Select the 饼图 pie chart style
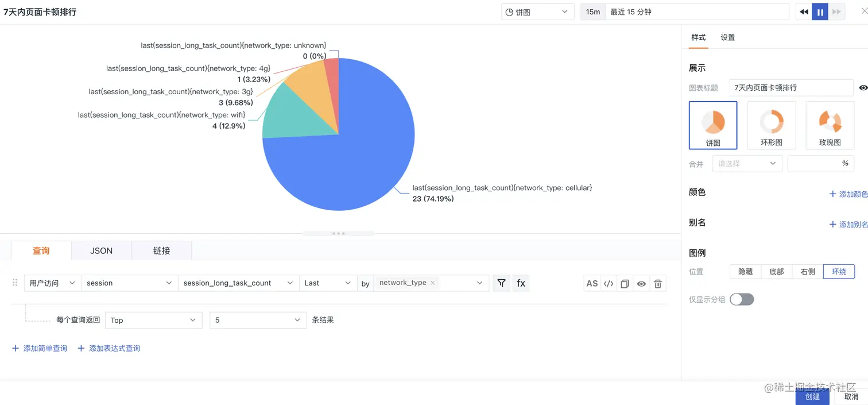868x405 pixels. pos(713,125)
